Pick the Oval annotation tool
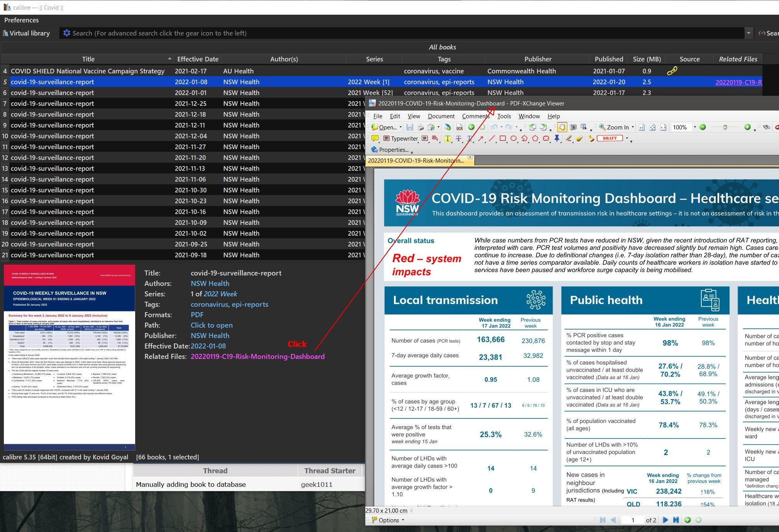Screen dimensions: 779x532 pyautogui.click(x=513, y=138)
